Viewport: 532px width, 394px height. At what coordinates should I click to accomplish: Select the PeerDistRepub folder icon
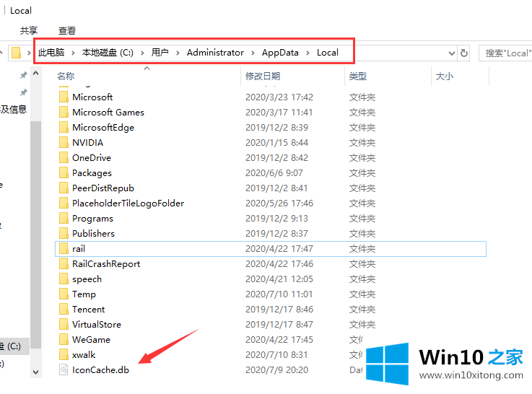coord(64,188)
